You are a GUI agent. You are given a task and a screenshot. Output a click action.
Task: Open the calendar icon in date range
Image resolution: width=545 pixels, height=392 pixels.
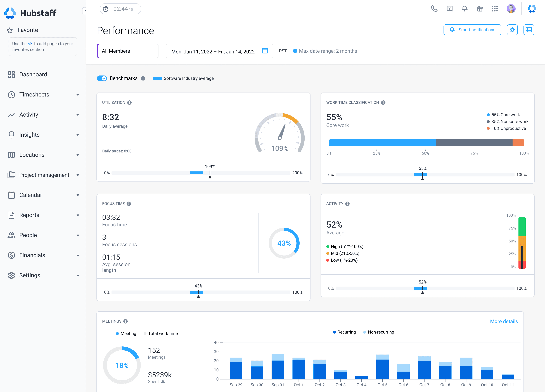pyautogui.click(x=265, y=51)
